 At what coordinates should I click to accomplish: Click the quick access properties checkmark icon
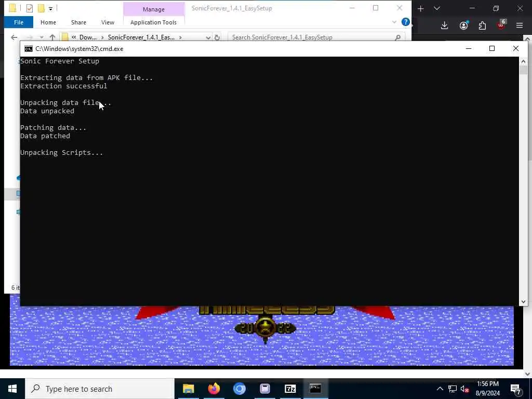click(x=30, y=8)
